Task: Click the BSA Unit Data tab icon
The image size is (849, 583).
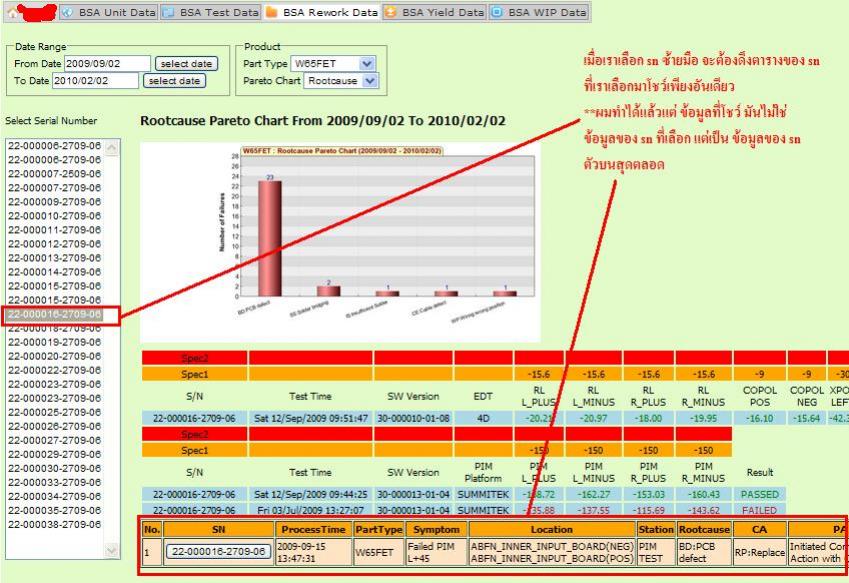Action: (x=68, y=12)
